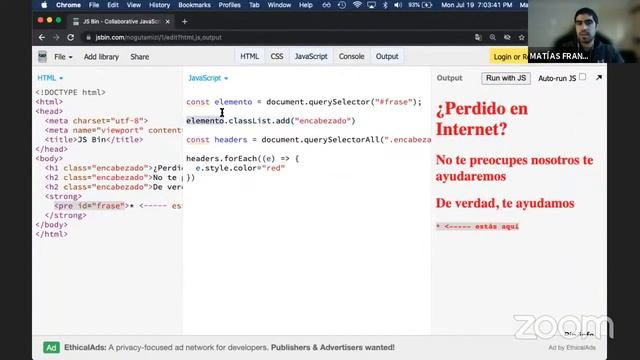Open the Window menu
Viewport: 640px width, 360px height.
click(x=279, y=5)
